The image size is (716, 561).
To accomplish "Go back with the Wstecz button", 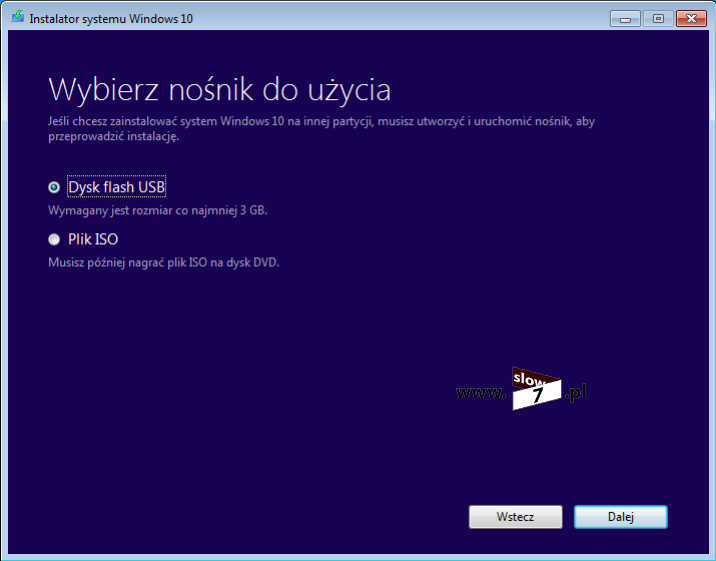I will point(516,517).
